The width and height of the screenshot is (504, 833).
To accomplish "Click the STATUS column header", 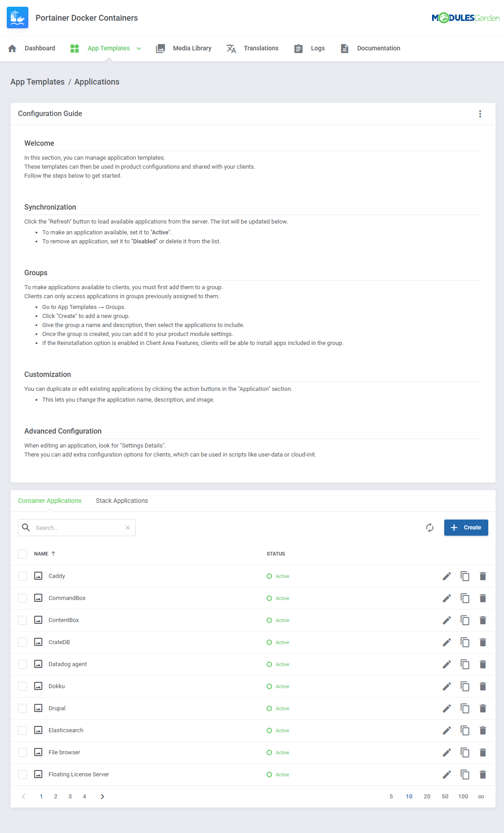I will click(276, 554).
